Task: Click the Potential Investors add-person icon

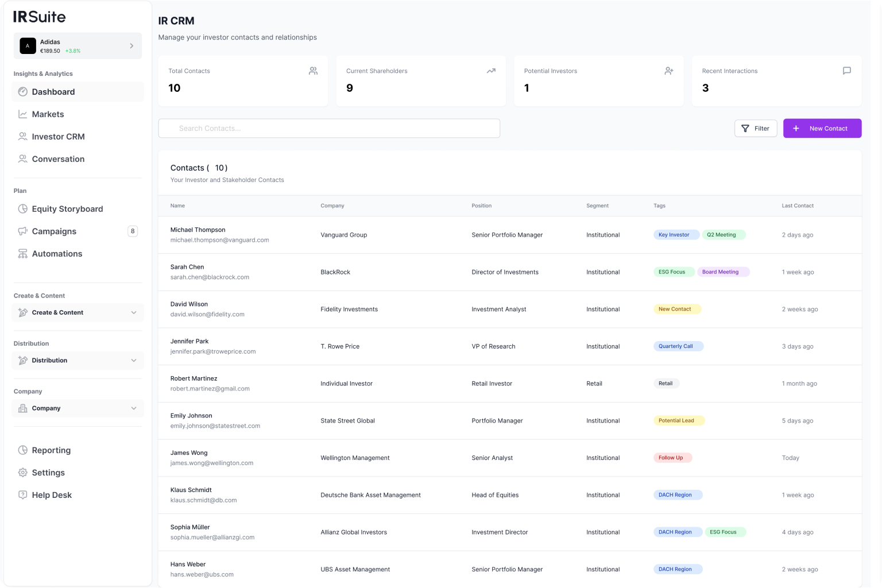Action: (x=669, y=71)
